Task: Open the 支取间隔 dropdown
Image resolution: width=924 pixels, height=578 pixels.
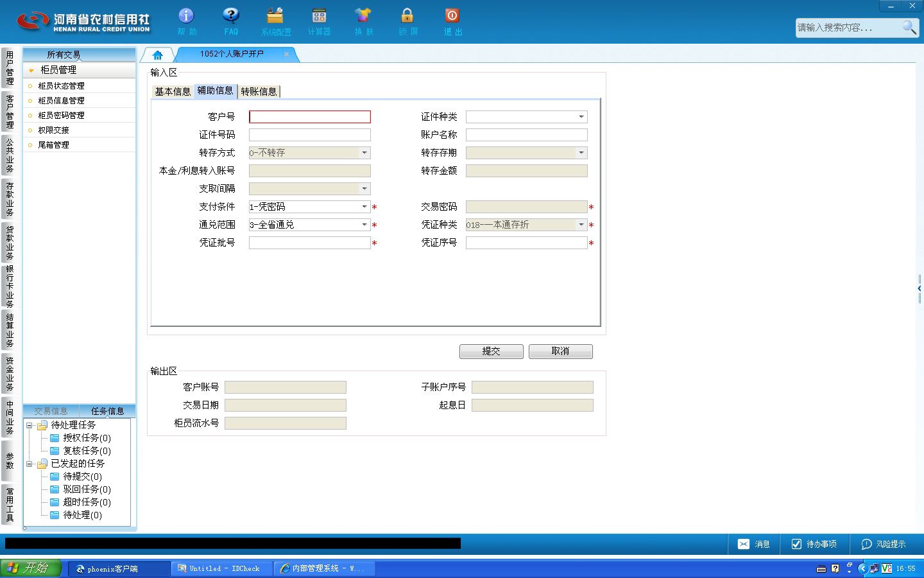Action: [x=364, y=189]
